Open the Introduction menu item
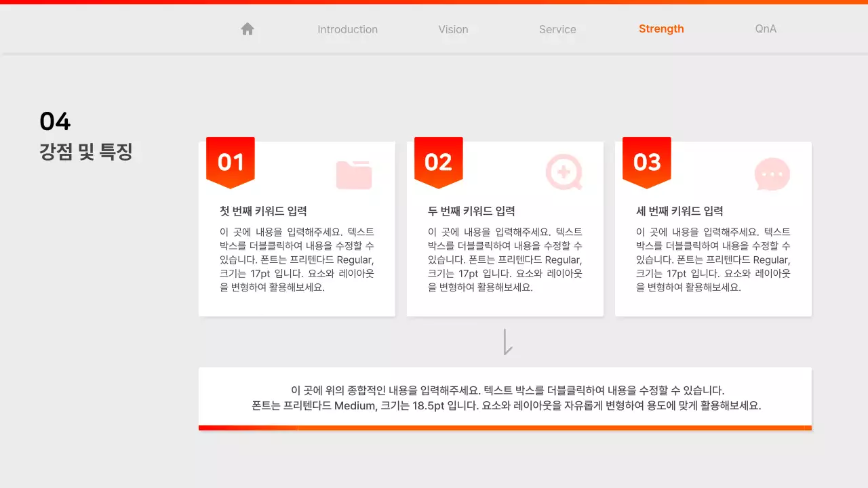868x488 pixels. click(x=347, y=29)
